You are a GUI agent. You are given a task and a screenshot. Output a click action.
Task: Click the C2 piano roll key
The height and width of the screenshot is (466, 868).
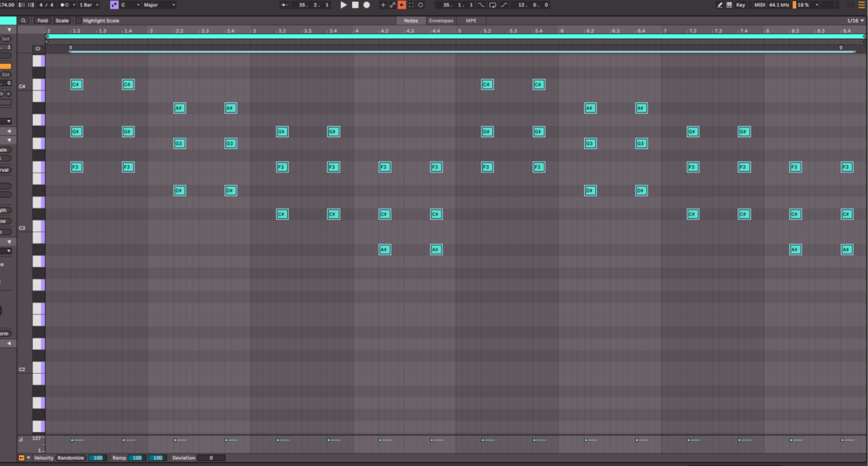(x=38, y=368)
